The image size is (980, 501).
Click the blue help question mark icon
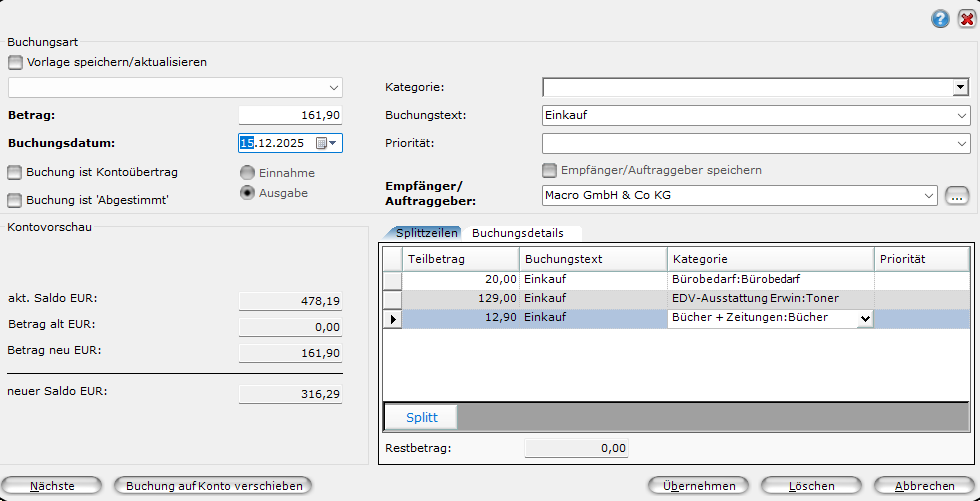940,18
